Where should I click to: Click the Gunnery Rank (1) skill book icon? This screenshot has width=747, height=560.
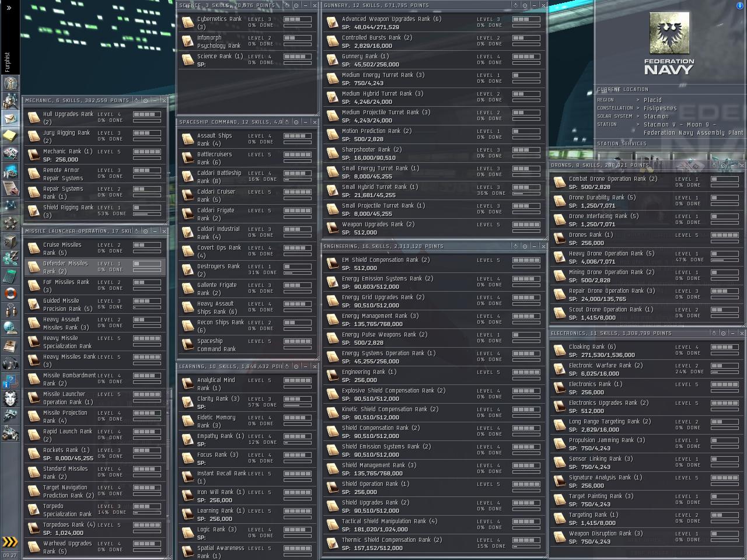pos(332,60)
